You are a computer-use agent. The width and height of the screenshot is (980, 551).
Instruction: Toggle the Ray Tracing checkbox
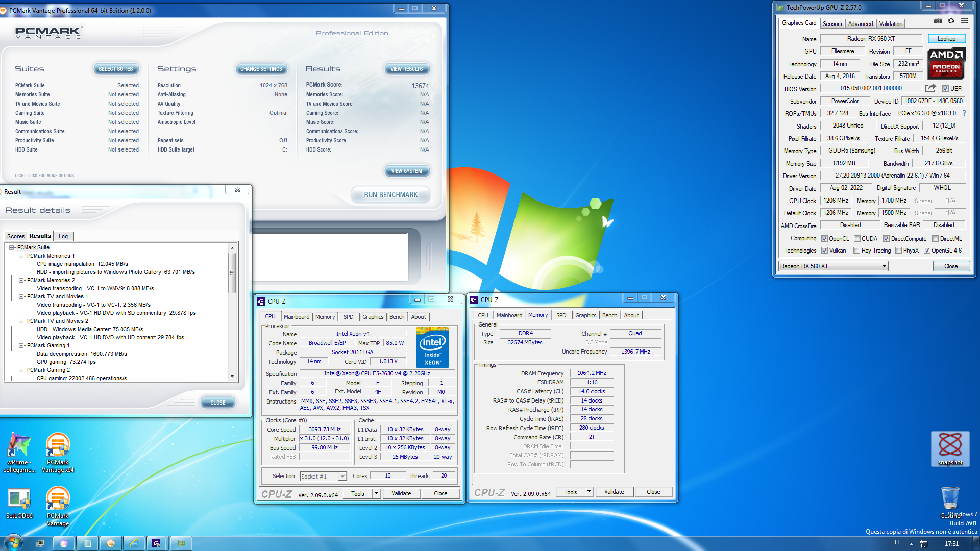coord(857,251)
